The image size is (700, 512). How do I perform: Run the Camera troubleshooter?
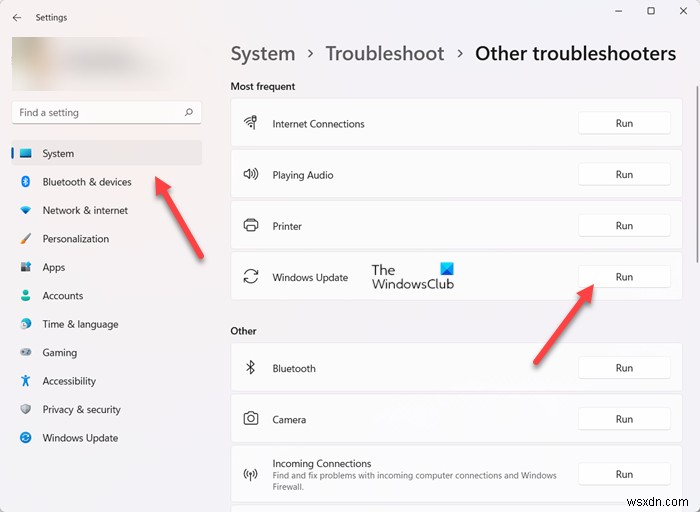(624, 419)
